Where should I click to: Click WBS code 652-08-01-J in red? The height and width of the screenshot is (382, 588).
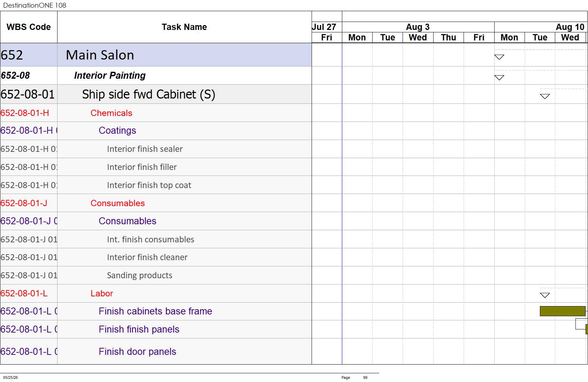coord(29,203)
